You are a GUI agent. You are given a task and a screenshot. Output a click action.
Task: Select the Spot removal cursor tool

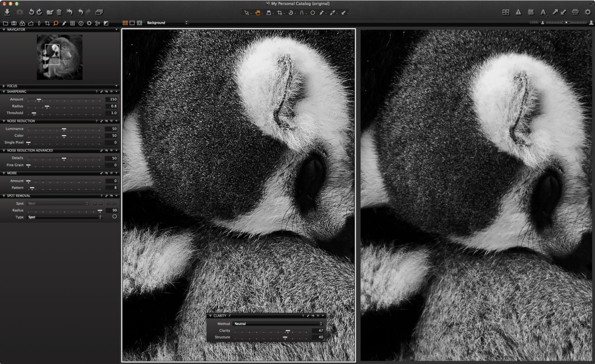click(x=313, y=13)
